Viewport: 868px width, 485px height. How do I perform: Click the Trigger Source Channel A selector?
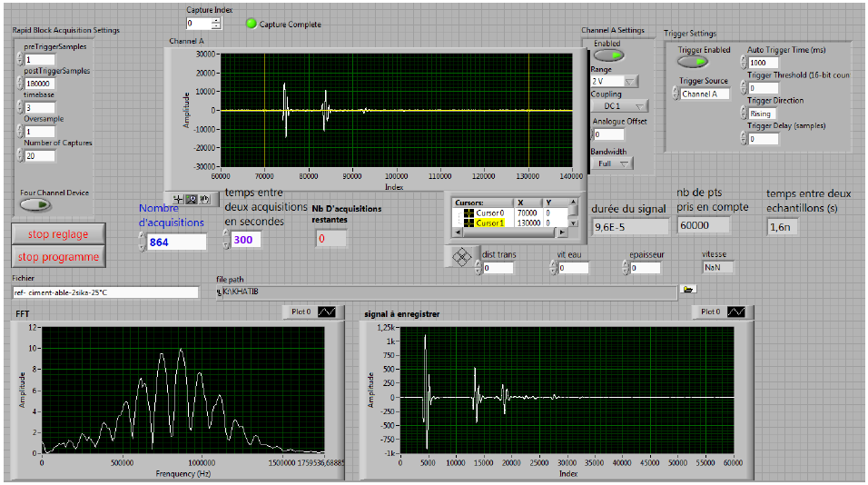[x=705, y=94]
